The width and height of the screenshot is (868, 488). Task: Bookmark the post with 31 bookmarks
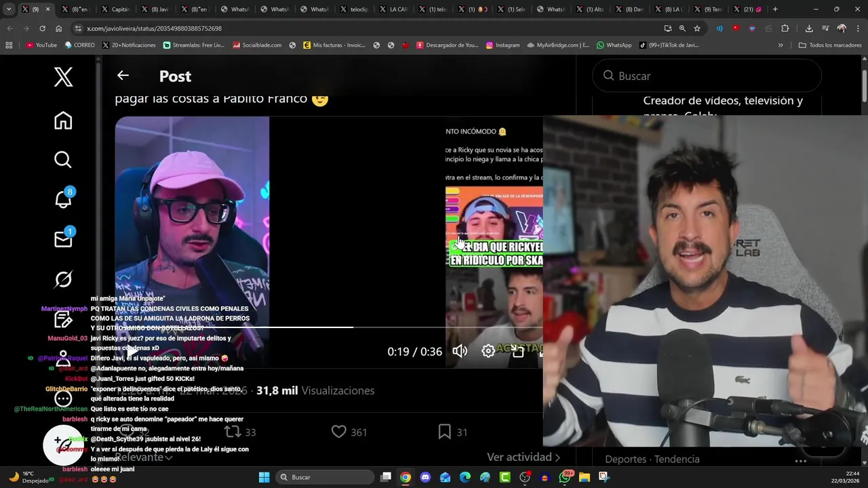(452, 432)
